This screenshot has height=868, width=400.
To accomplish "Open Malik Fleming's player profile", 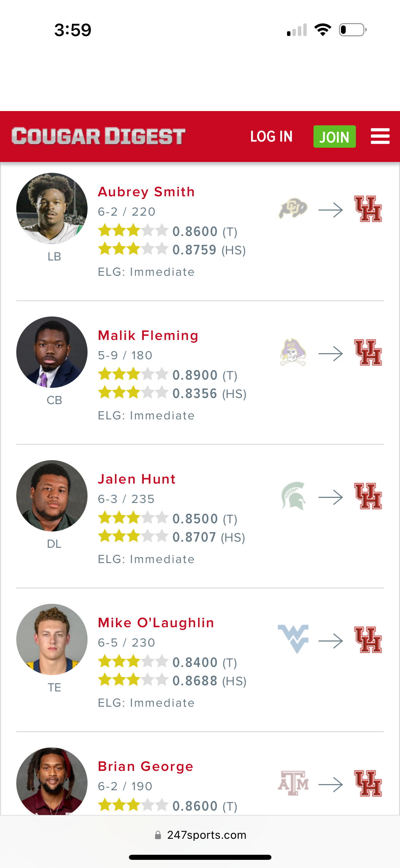I will (x=148, y=336).
